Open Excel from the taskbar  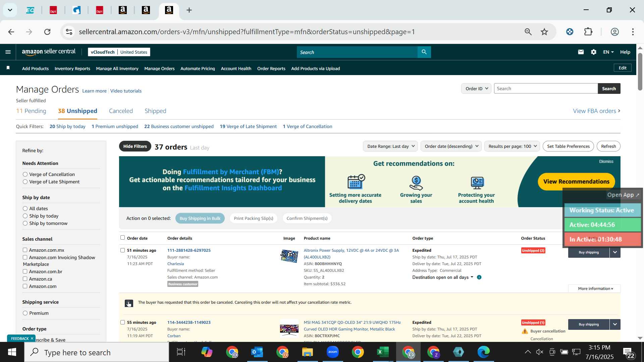tap(383, 352)
